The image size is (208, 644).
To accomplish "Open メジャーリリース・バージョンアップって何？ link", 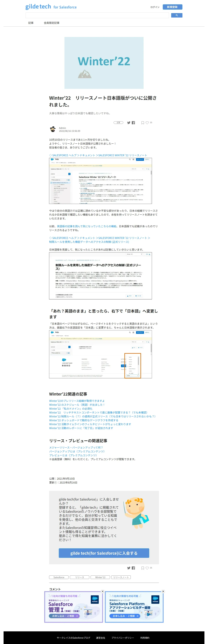I will point(76,448).
